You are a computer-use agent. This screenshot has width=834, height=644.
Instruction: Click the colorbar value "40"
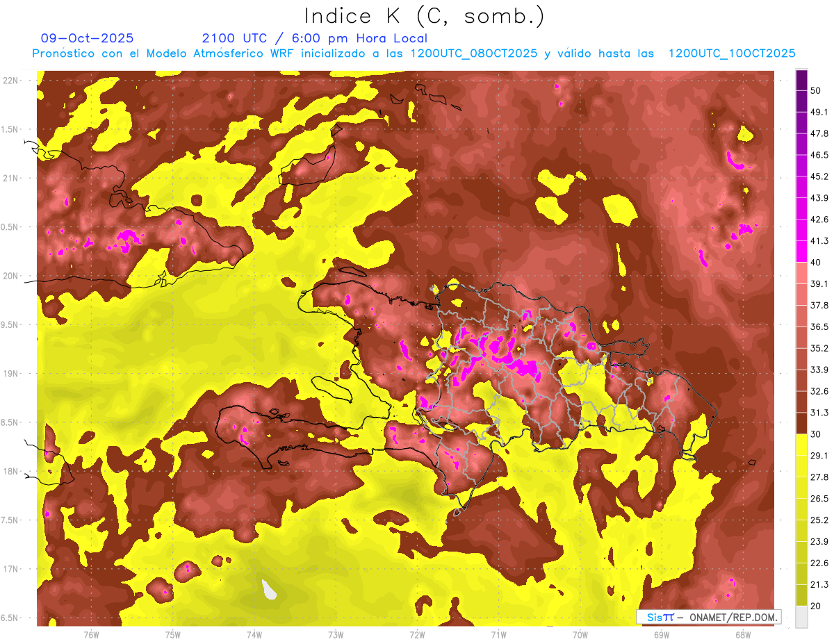[x=815, y=263]
